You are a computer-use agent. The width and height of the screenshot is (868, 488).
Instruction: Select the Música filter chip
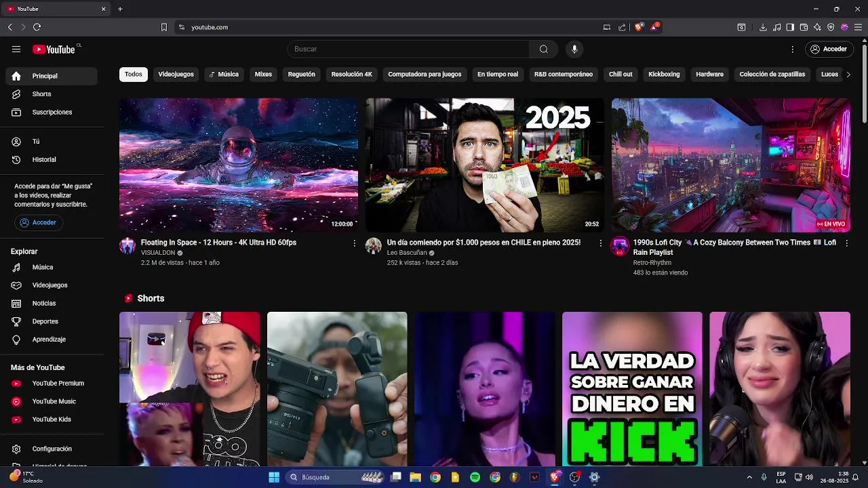tap(224, 75)
